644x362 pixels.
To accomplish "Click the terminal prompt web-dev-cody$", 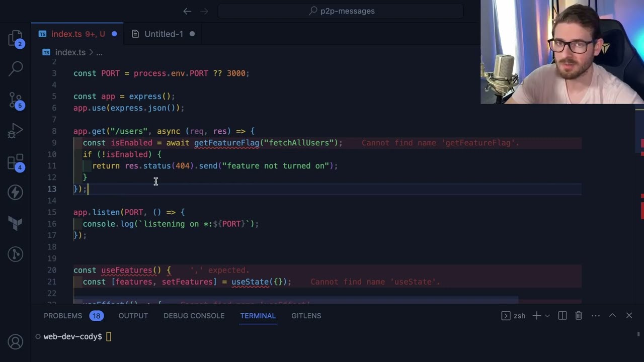I will coord(73,337).
